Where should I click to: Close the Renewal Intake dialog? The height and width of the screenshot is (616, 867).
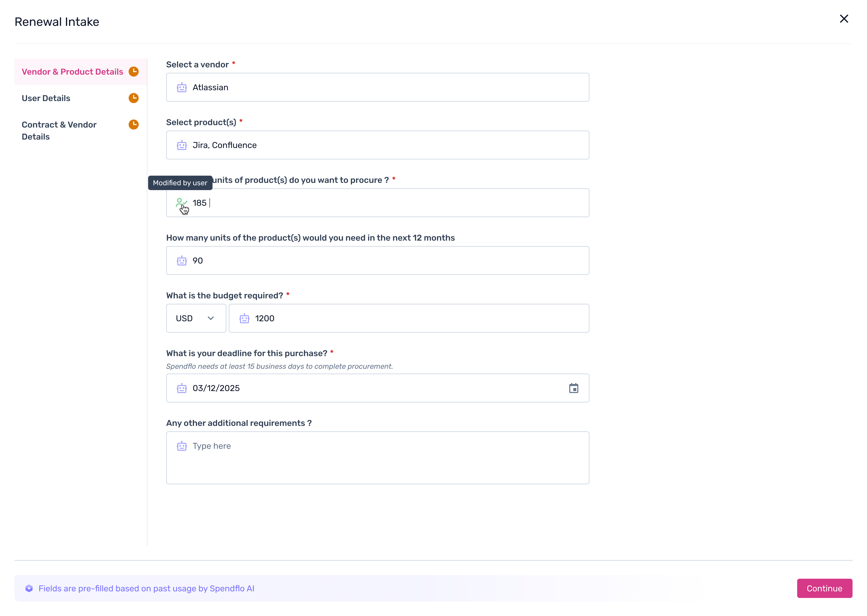tap(844, 19)
